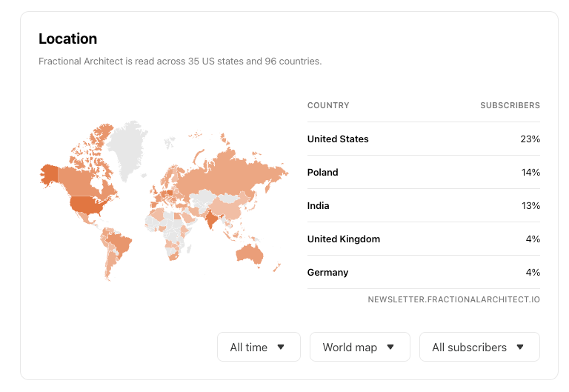The width and height of the screenshot is (569, 392).
Task: Click the Poland country row
Action: pyautogui.click(x=424, y=172)
